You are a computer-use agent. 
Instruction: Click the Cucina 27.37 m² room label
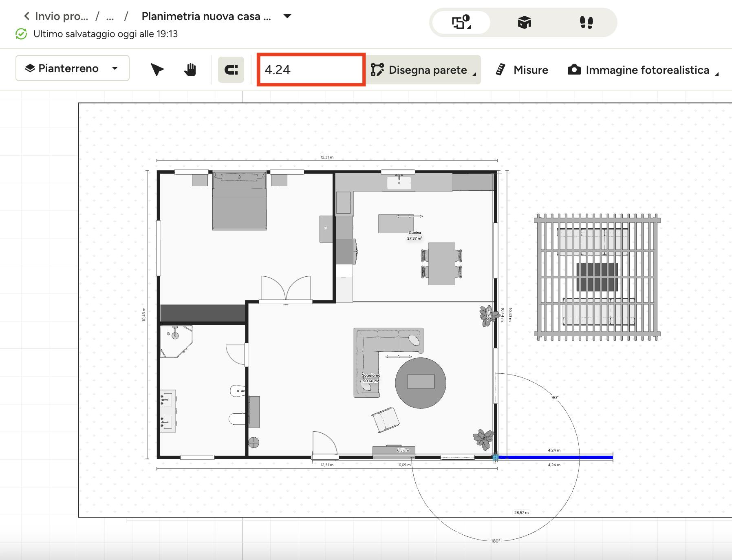415,236
